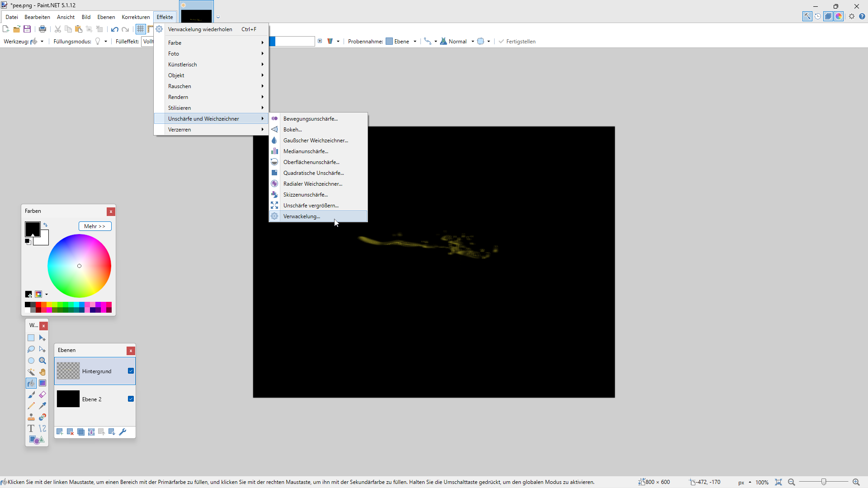The height and width of the screenshot is (488, 868).
Task: Click the primary black color swatch
Action: (x=33, y=229)
